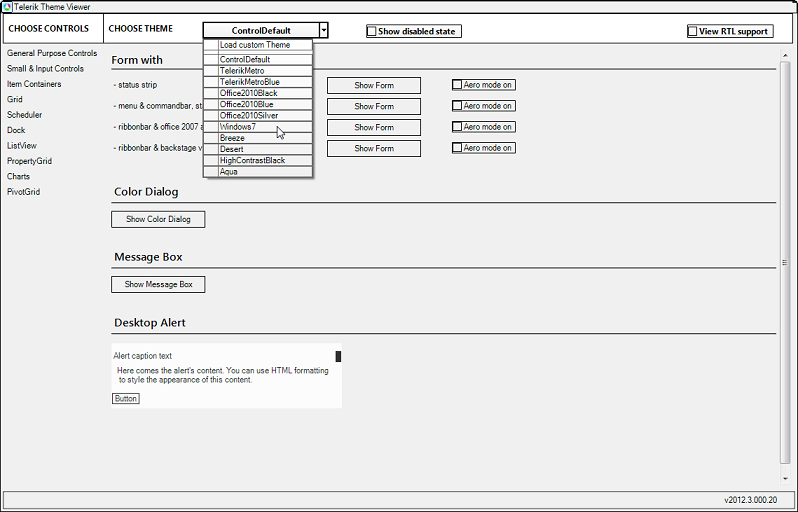
Task: Open PropertyGrid category
Action: pos(30,161)
